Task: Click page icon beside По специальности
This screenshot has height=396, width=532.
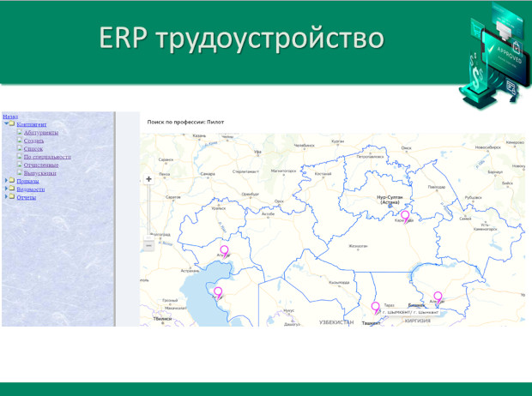Action: coord(20,157)
